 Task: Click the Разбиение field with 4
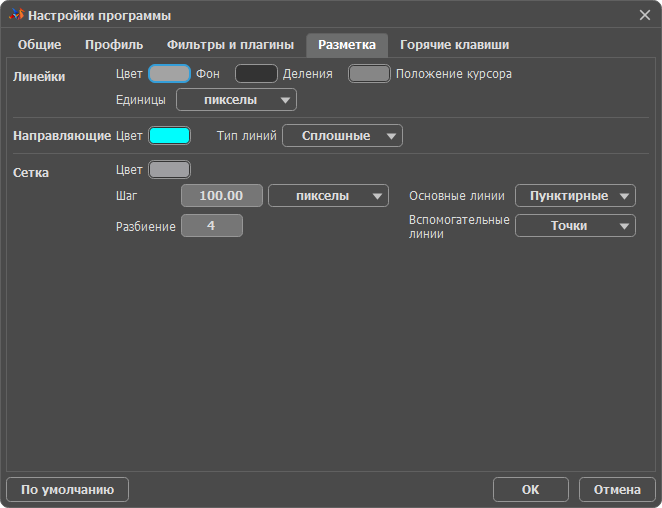pyautogui.click(x=212, y=226)
